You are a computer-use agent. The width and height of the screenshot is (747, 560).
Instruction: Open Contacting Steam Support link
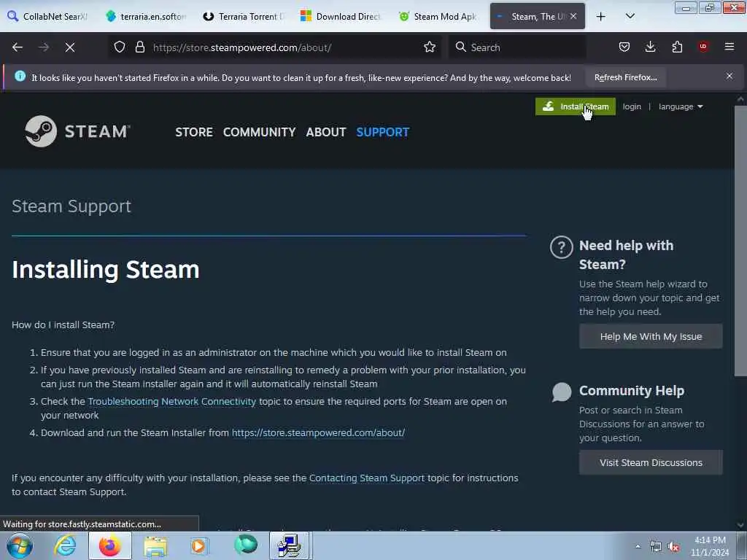366,478
